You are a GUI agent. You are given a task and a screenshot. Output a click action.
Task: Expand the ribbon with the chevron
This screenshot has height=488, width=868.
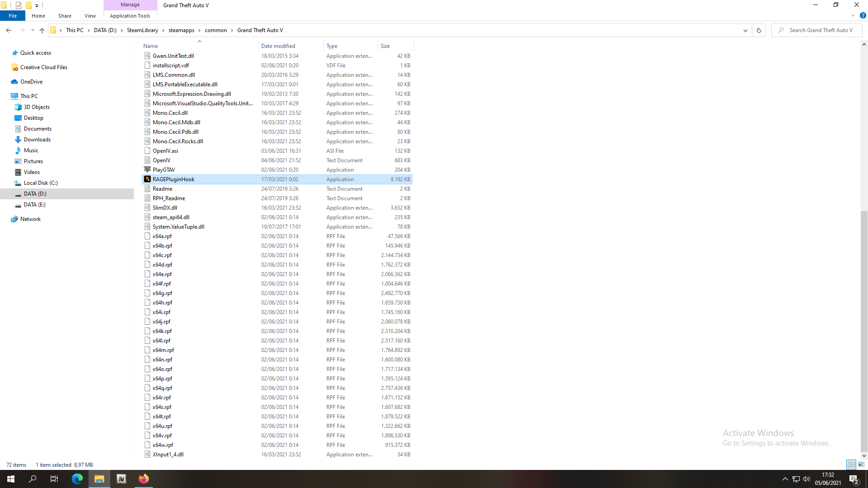coord(853,15)
